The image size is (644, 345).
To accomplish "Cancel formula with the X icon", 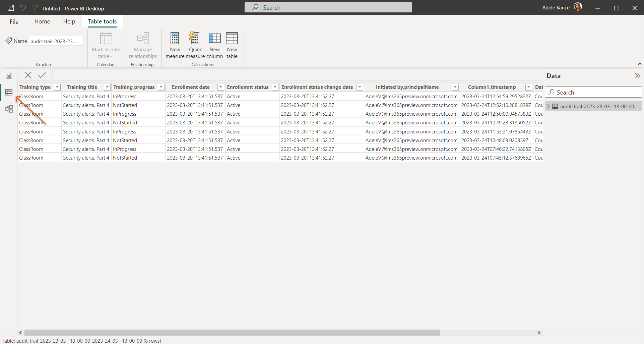I will [x=28, y=75].
